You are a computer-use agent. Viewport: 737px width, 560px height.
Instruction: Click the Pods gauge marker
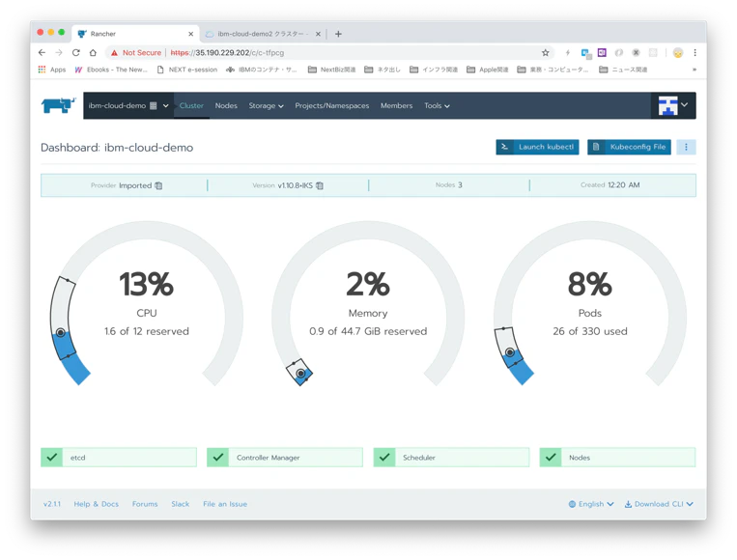coord(510,352)
